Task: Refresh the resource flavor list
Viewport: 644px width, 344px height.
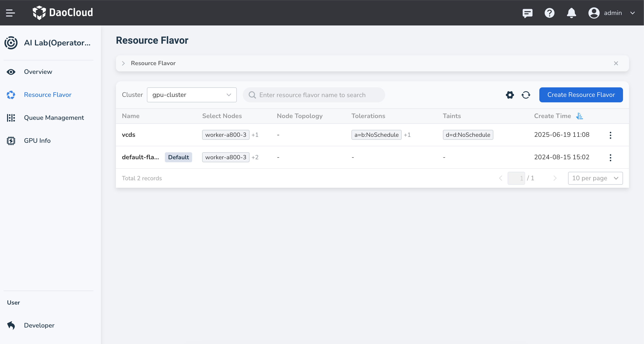Action: [x=526, y=95]
